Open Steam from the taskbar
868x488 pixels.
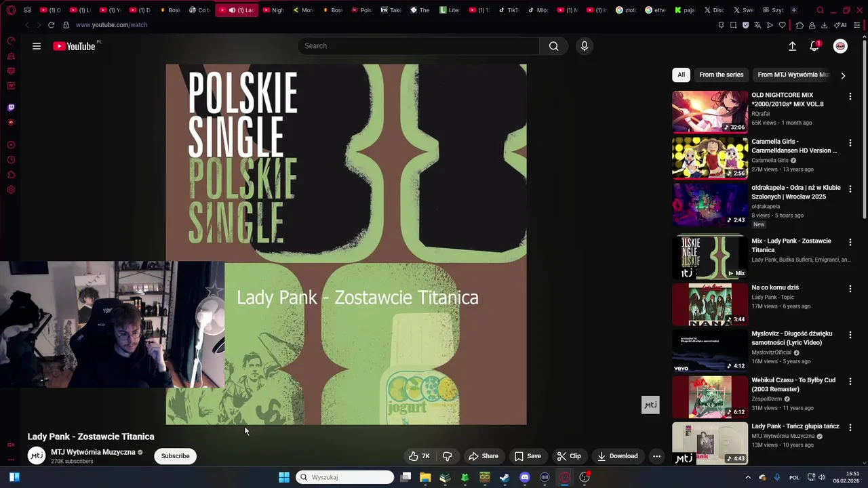pos(505,477)
